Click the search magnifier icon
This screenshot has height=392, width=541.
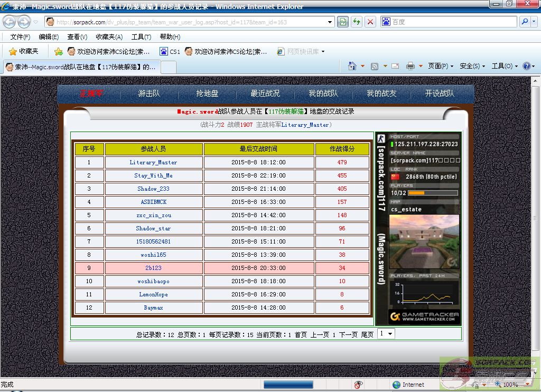point(524,22)
